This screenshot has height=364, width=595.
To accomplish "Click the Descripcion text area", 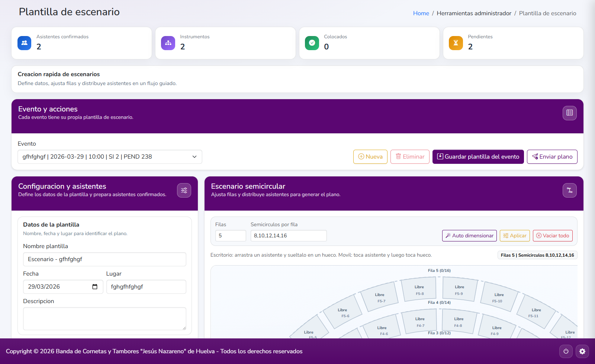I will 104,318.
